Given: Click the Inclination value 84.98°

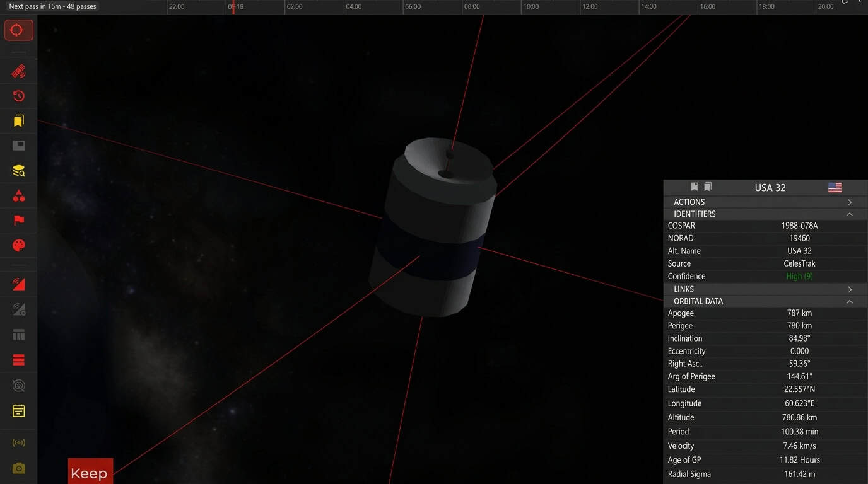Looking at the screenshot, I should [799, 338].
